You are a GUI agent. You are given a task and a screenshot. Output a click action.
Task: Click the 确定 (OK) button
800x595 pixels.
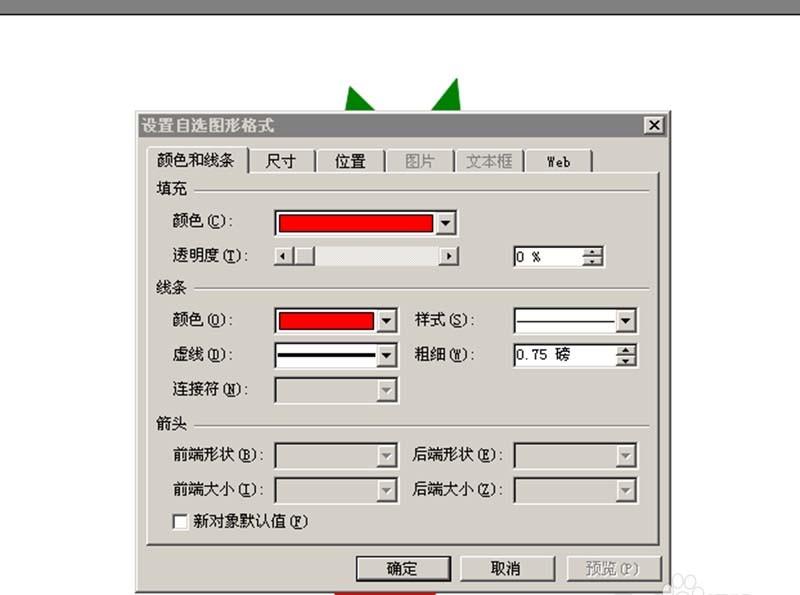[402, 567]
